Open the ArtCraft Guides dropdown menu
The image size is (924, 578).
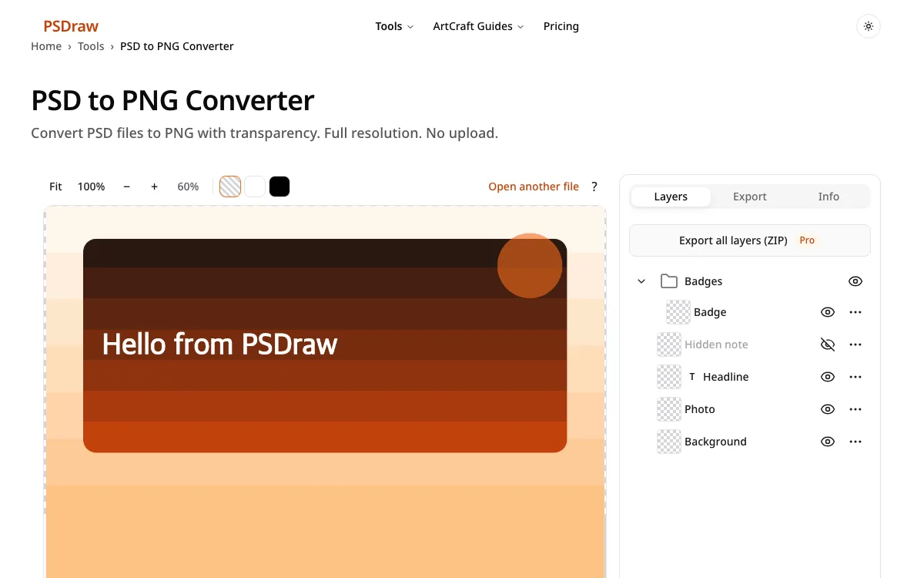[478, 26]
